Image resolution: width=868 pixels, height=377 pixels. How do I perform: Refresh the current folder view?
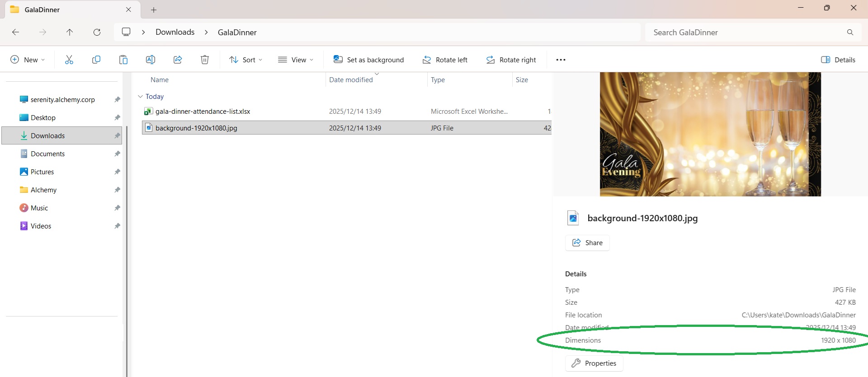click(x=97, y=32)
